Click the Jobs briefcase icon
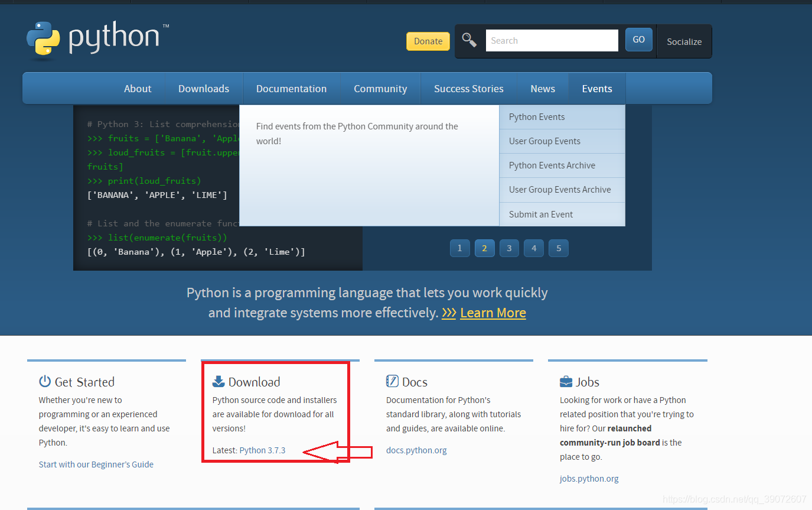The height and width of the screenshot is (510, 812). tap(566, 381)
